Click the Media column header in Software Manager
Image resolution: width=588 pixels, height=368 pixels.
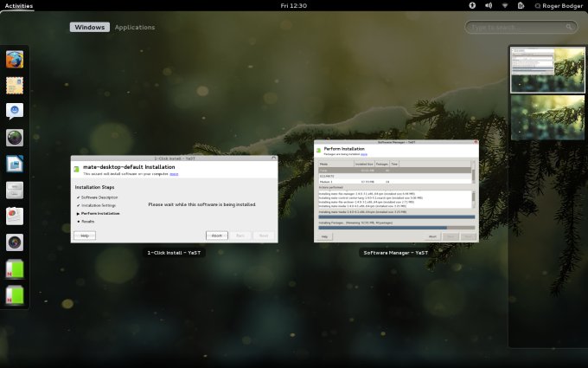(336, 164)
